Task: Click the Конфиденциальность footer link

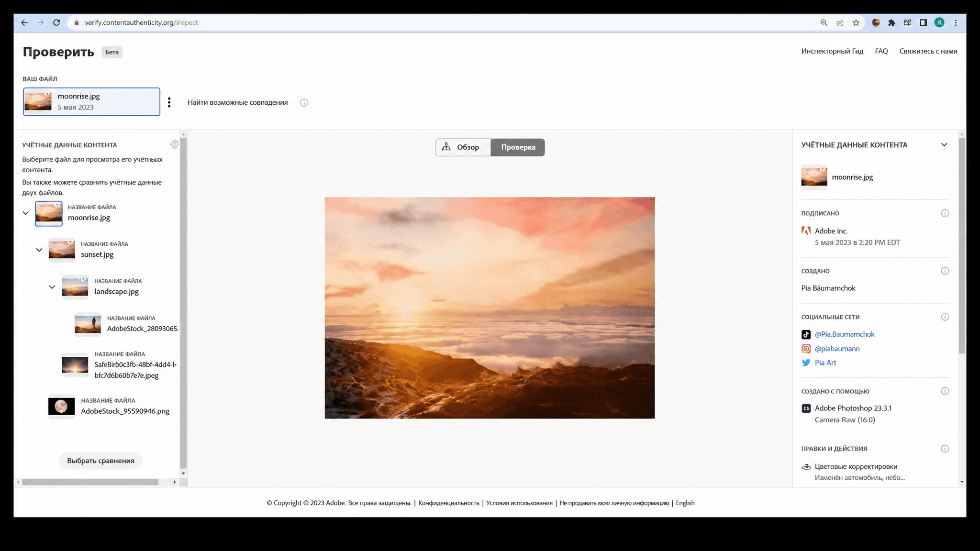Action: [449, 503]
